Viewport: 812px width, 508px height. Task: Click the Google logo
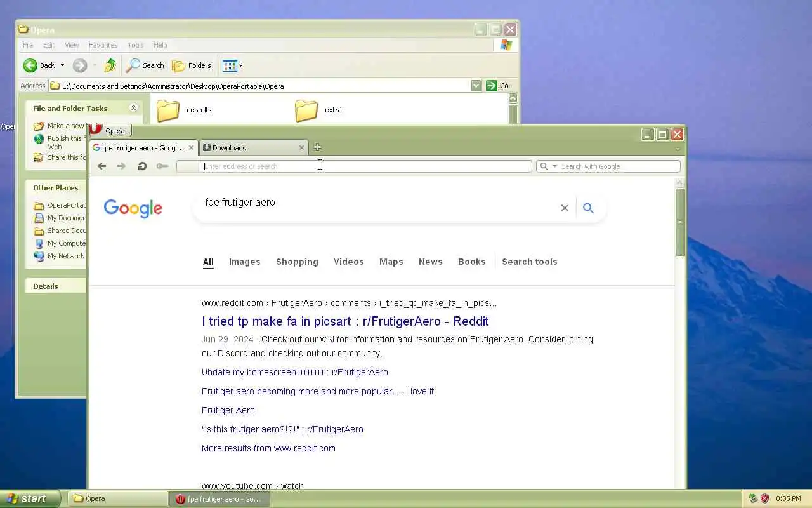tap(133, 208)
